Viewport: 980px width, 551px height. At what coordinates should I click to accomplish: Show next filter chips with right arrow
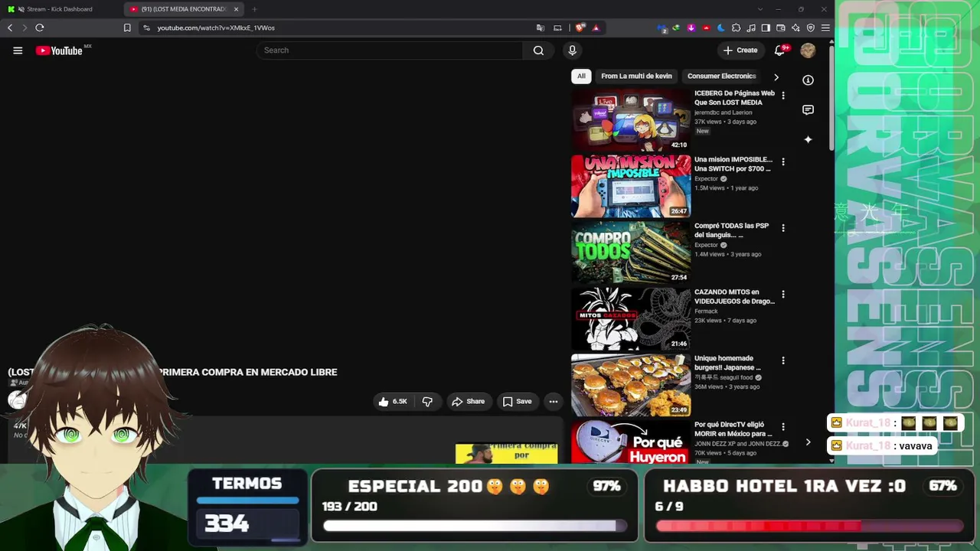[776, 77]
